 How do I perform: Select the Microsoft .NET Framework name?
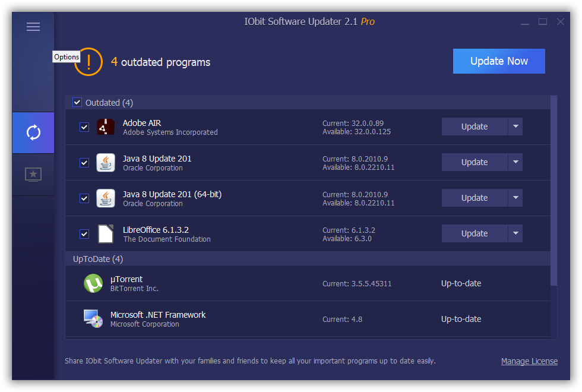158,315
